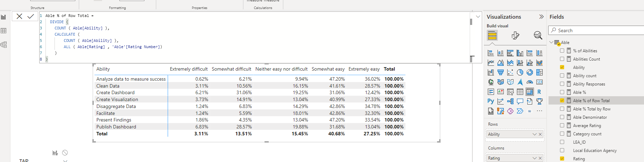Viewport: 644px width, 162px height.
Task: Choose the Table visual
Action: point(520,92)
